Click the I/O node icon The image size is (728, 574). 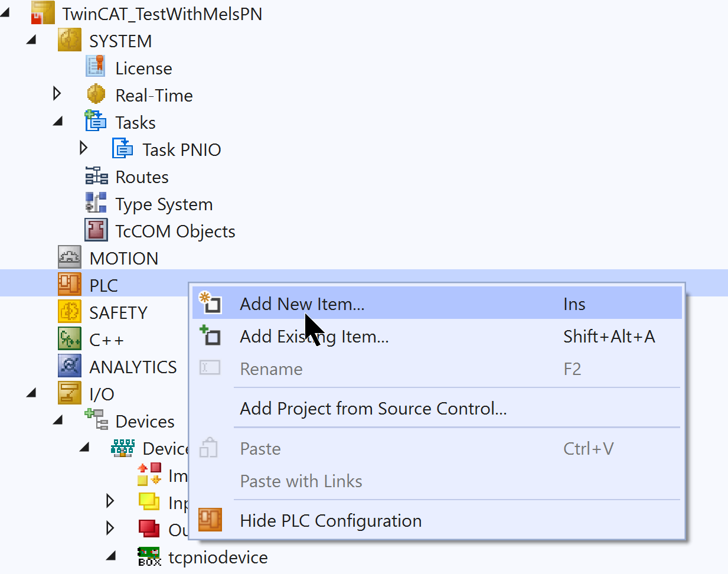pyautogui.click(x=70, y=393)
